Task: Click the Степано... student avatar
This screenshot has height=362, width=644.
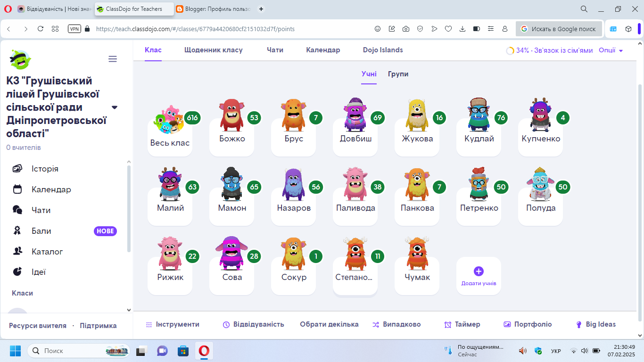Action: [x=355, y=254]
